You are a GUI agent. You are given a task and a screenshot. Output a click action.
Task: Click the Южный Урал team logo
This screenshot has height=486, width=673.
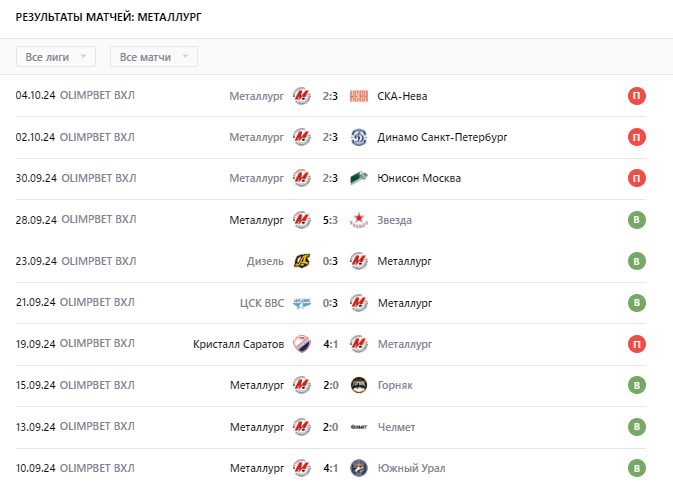(x=359, y=468)
